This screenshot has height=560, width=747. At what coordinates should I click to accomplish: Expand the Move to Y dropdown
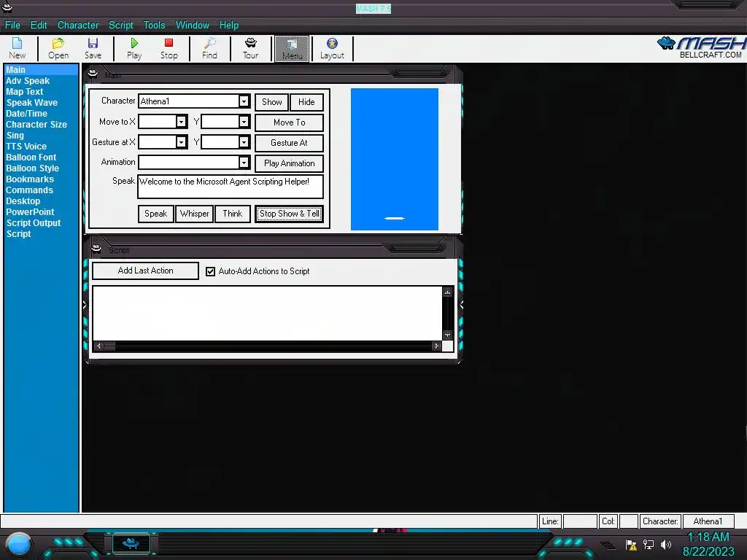click(x=244, y=122)
